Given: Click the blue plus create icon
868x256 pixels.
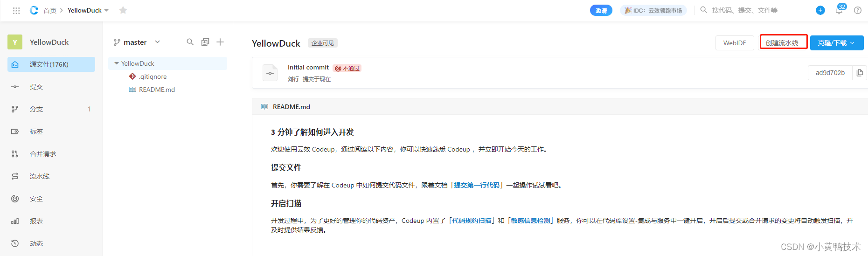Looking at the screenshot, I should 820,10.
